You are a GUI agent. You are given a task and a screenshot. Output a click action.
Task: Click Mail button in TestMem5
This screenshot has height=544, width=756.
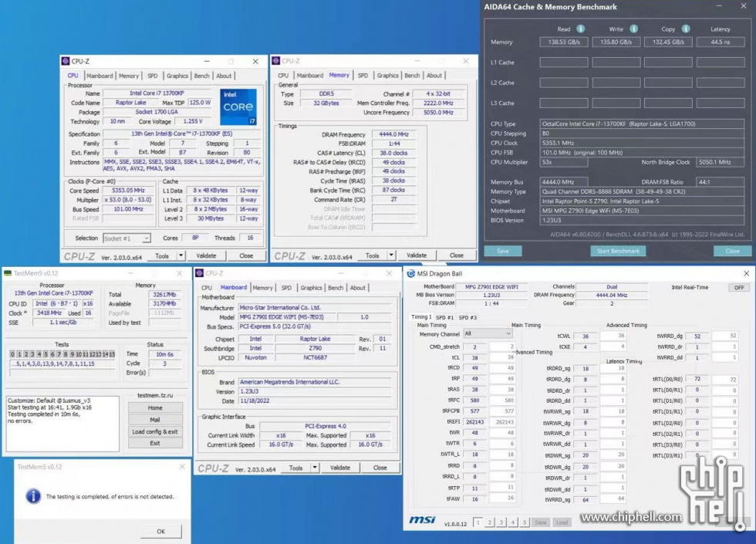pos(155,420)
